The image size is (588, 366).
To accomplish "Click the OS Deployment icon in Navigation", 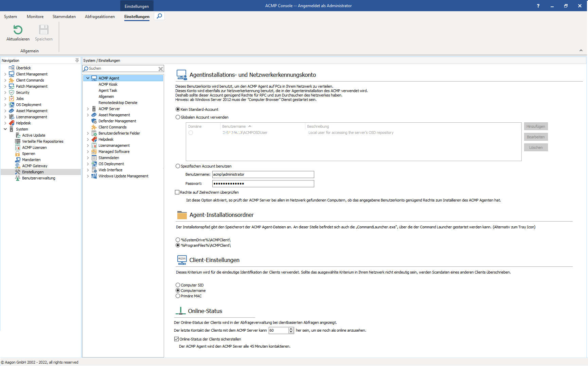I will coord(12,105).
